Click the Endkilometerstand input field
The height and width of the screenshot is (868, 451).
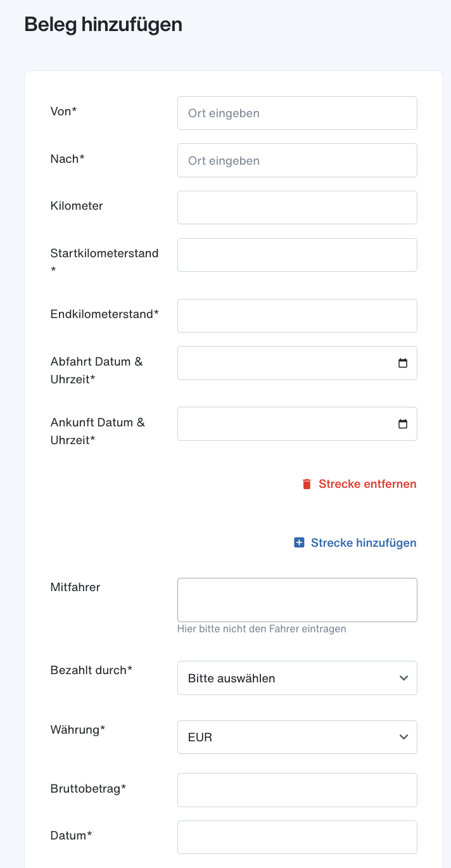coord(297,316)
